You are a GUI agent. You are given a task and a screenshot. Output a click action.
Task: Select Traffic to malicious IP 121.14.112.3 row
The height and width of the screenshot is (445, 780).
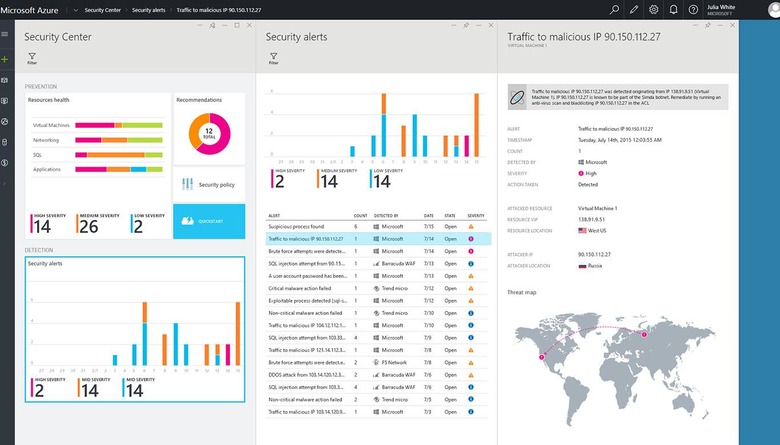point(377,350)
